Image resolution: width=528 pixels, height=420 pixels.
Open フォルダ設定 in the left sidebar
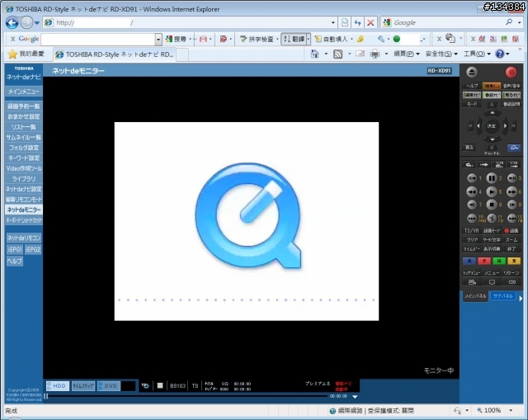coord(24,148)
